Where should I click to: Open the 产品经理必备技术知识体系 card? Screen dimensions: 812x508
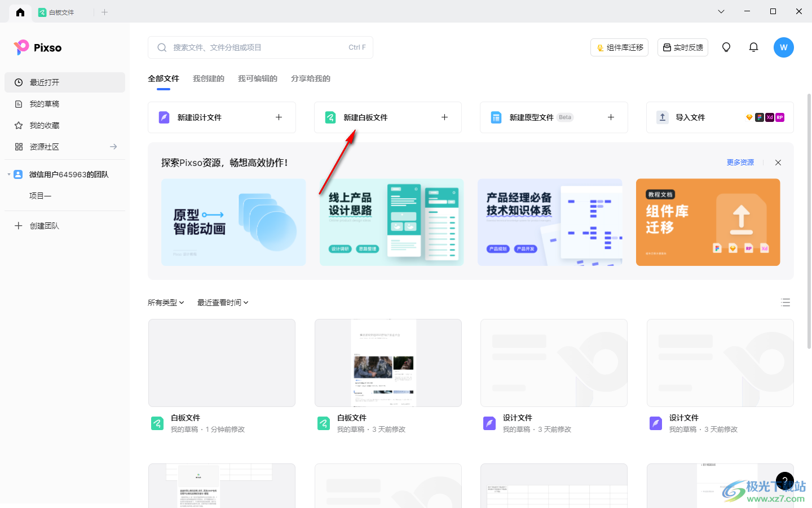550,222
